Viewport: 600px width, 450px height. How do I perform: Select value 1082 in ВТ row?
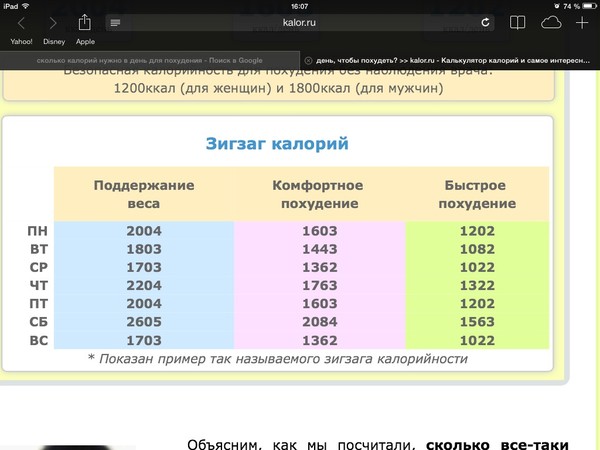477,249
